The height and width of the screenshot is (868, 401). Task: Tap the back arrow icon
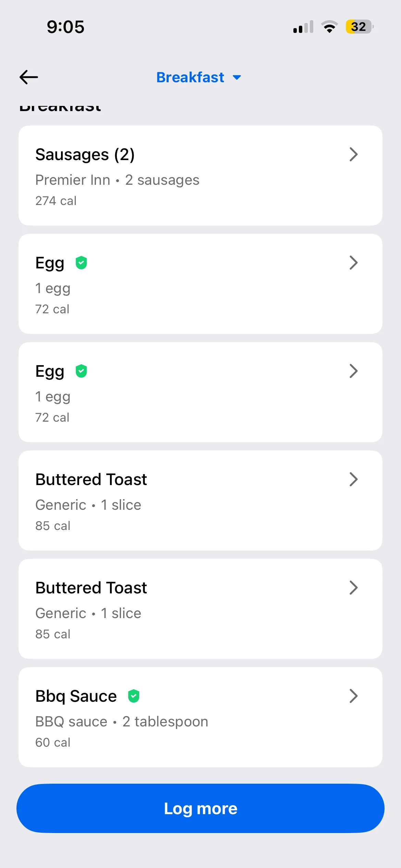(x=29, y=77)
